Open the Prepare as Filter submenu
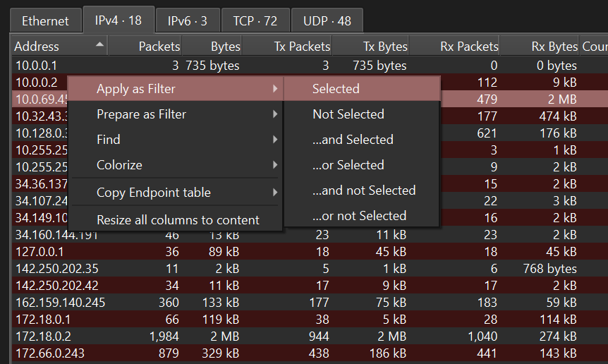 tap(175, 114)
